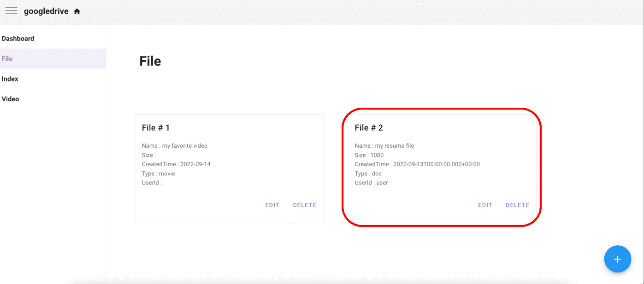Select the File # 1 card heading
Screen dimensions: 644x284
[156, 128]
